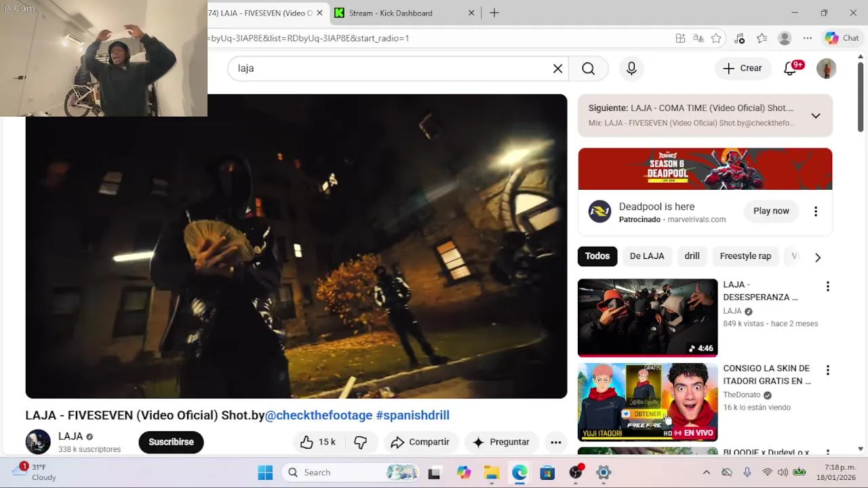The height and width of the screenshot is (488, 868).
Task: Add page to favorites star
Action: coord(716,39)
